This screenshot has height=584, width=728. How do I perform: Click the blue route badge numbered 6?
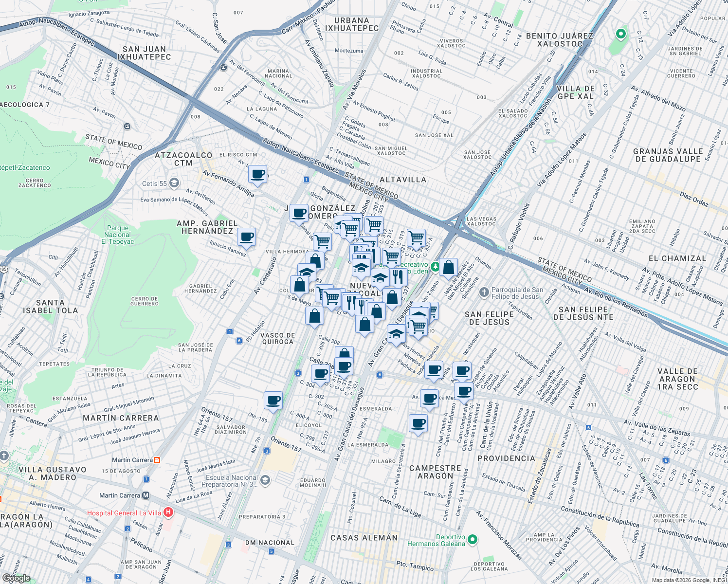click(x=379, y=375)
